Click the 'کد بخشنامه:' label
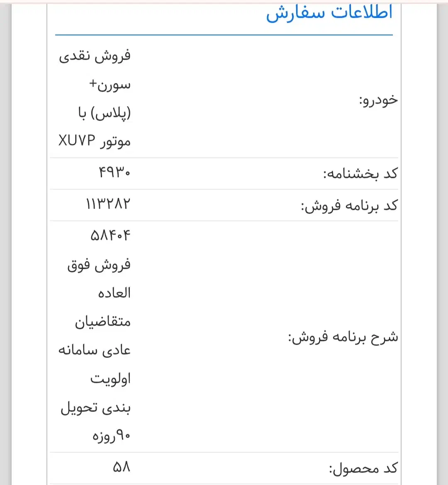The image size is (448, 485). (360, 174)
